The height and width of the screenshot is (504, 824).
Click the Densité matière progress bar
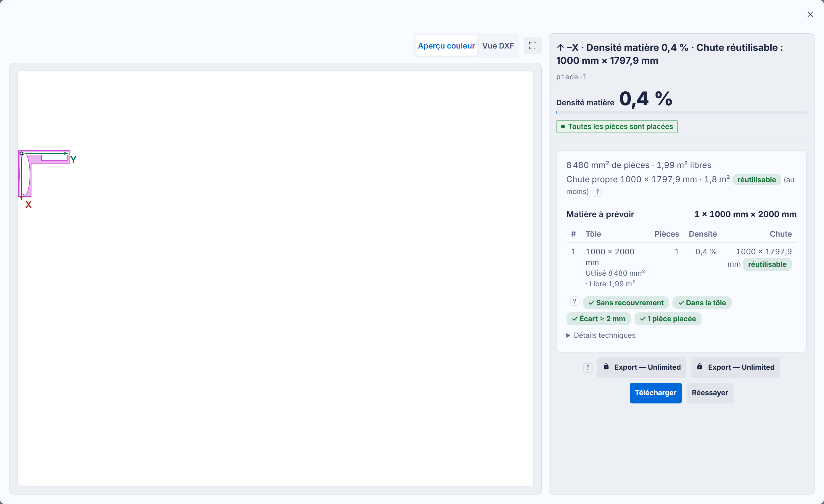[x=681, y=113]
